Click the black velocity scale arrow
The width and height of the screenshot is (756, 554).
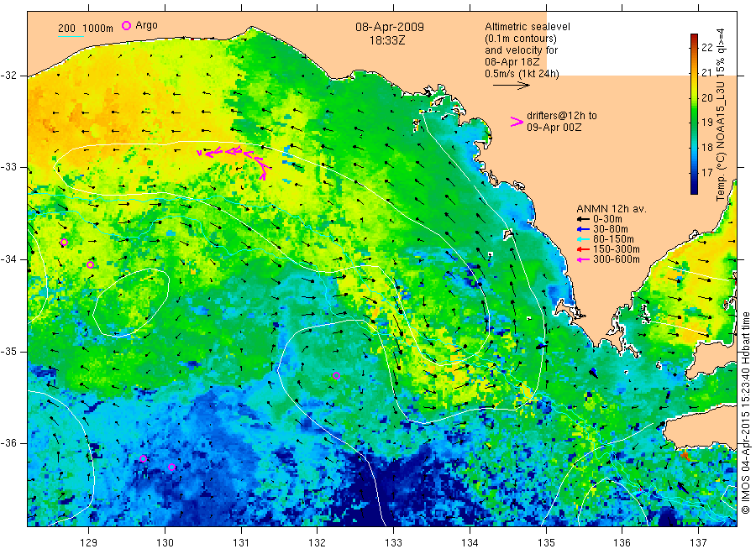[x=511, y=86]
